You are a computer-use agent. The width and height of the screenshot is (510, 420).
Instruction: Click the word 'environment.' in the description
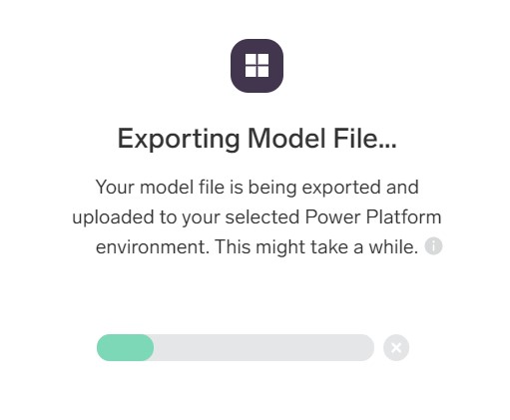pyautogui.click(x=153, y=247)
